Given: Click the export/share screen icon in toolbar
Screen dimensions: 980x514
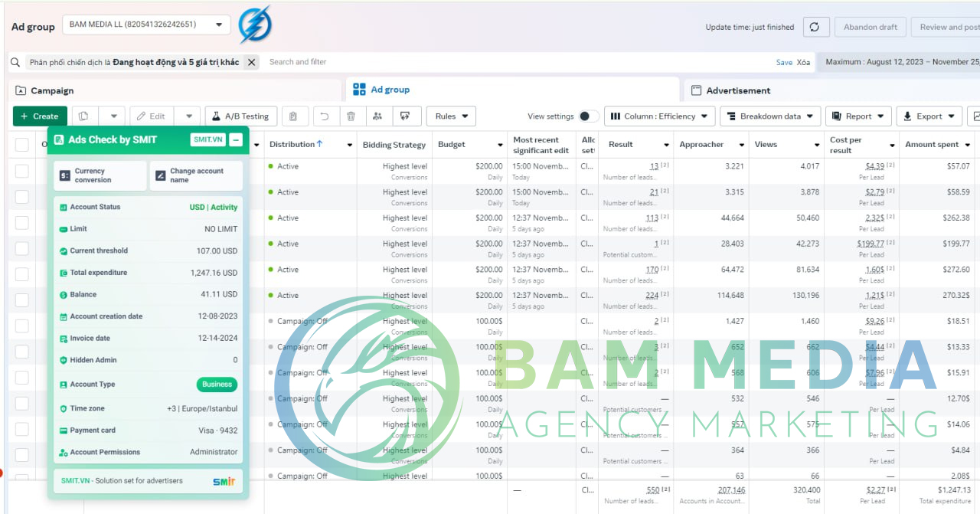Looking at the screenshot, I should pyautogui.click(x=405, y=116).
